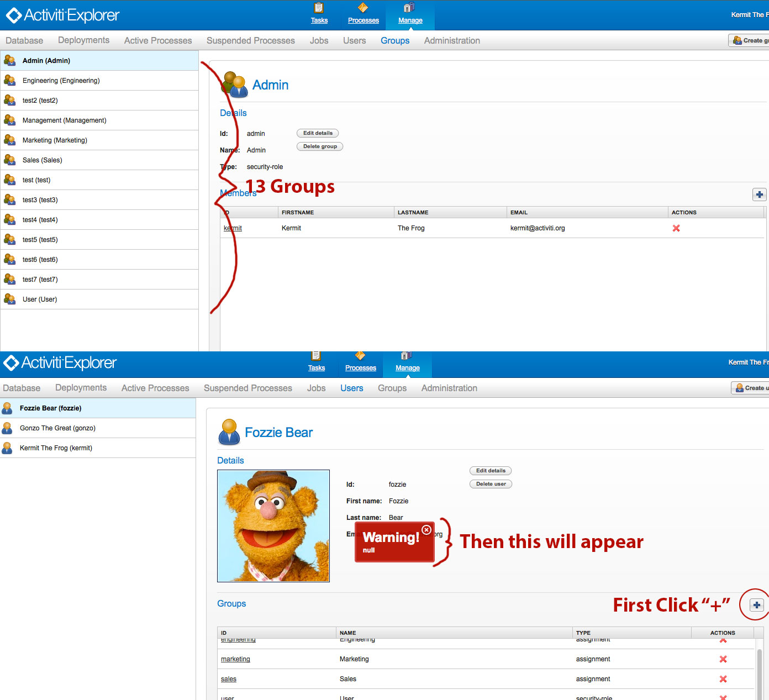Click the TYPE column header in Groups table

631,633
